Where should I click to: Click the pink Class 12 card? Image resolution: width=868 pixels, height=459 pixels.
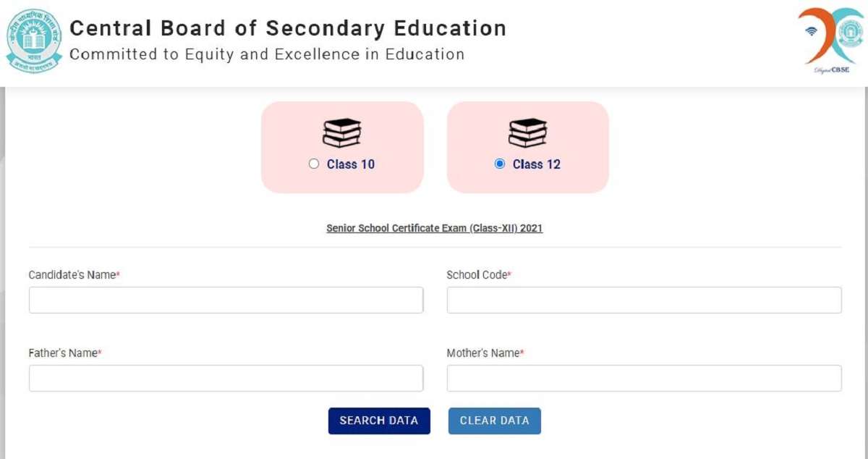point(527,147)
